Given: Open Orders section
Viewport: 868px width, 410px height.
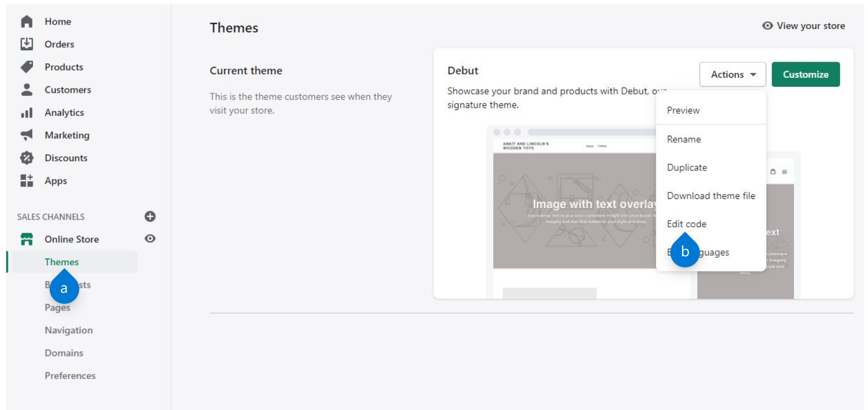Looking at the screenshot, I should point(60,44).
